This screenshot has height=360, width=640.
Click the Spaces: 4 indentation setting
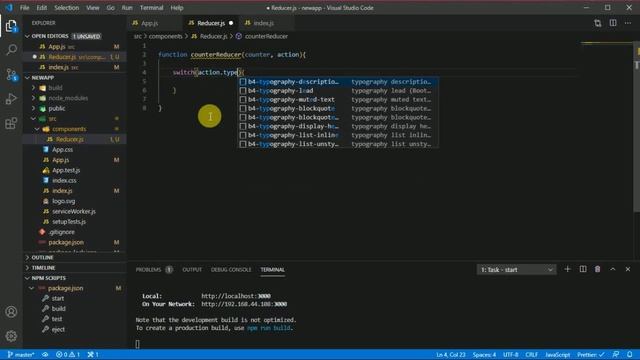tap(484, 355)
